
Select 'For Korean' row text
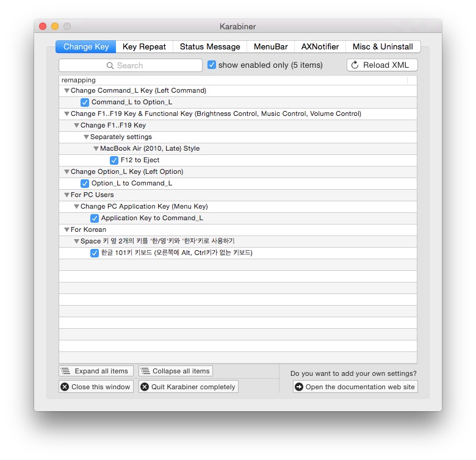pos(88,229)
